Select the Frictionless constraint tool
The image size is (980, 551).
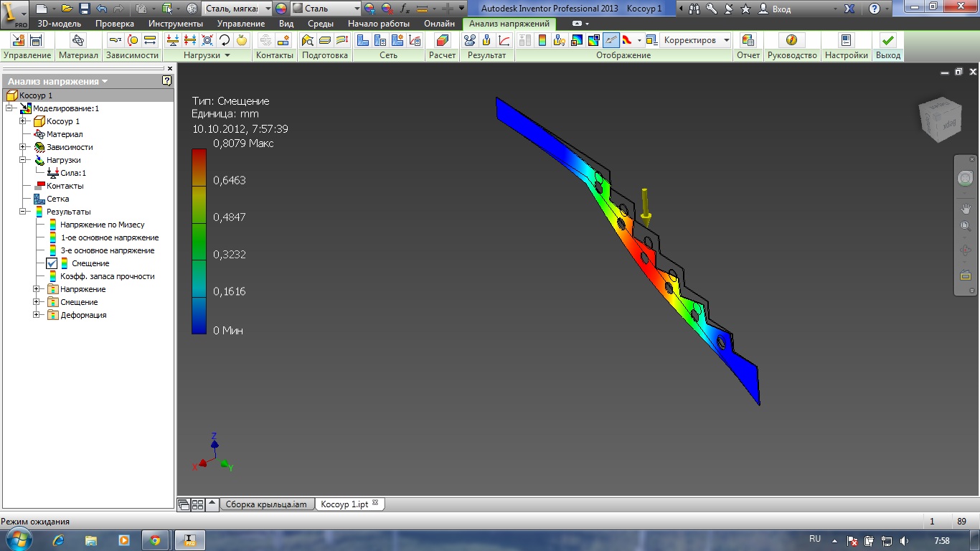[151, 40]
